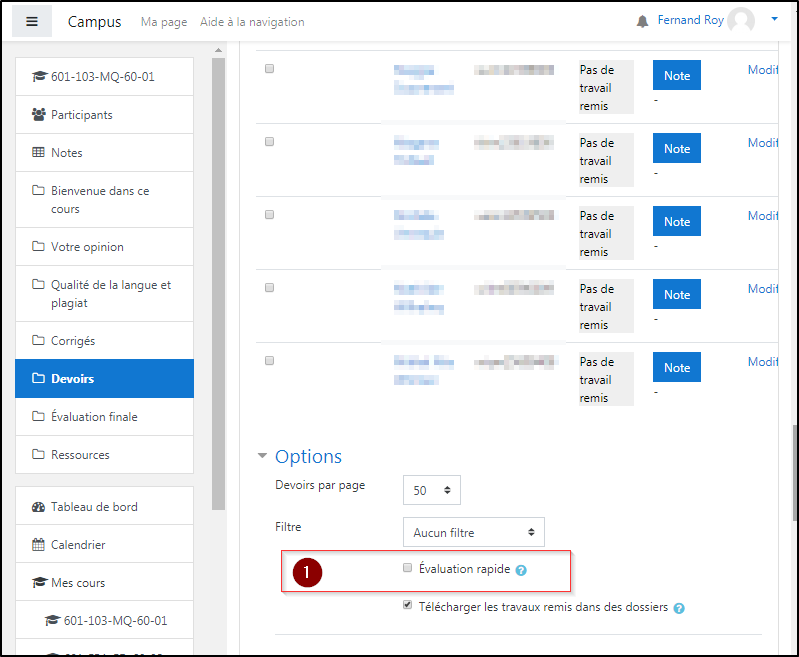The image size is (799, 657).
Task: Click the hamburger menu icon
Action: (32, 22)
